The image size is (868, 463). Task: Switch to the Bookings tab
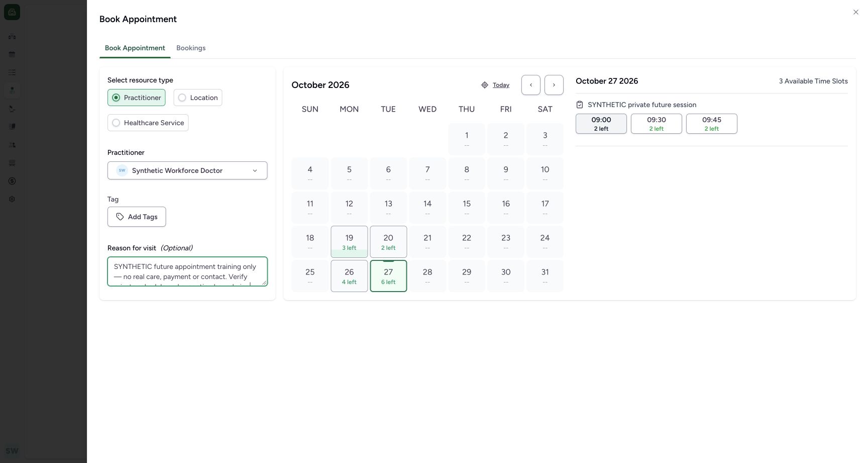[x=191, y=48]
